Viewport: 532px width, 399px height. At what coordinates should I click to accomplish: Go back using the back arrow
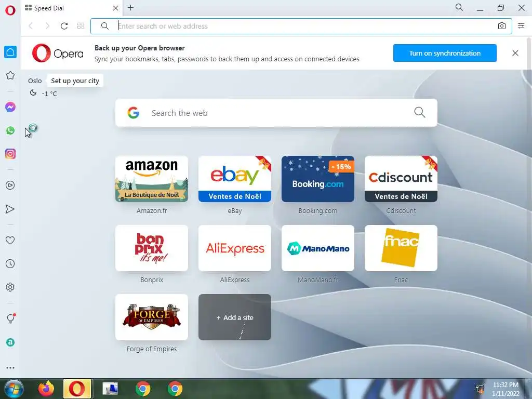click(x=31, y=26)
